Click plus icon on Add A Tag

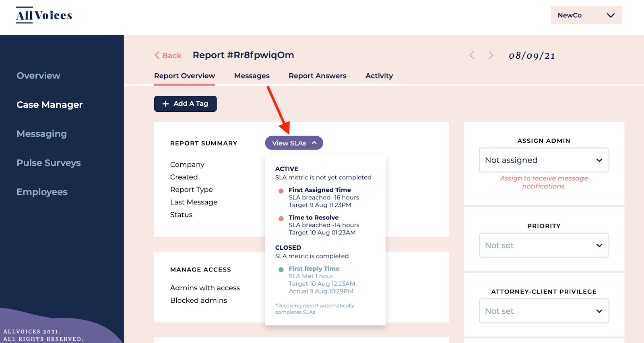(x=165, y=104)
